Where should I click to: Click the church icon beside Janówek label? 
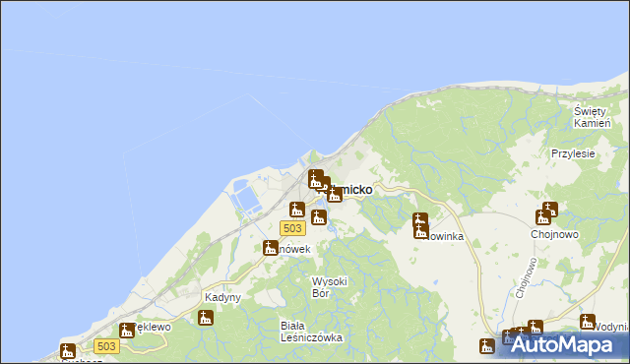click(271, 248)
